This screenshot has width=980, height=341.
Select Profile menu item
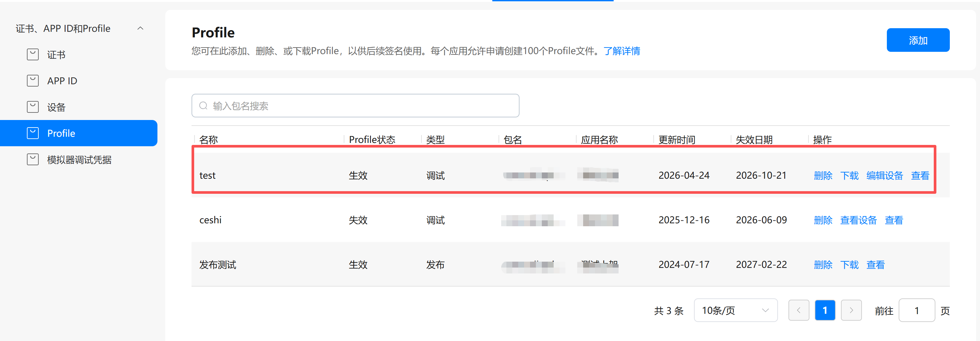pyautogui.click(x=79, y=133)
